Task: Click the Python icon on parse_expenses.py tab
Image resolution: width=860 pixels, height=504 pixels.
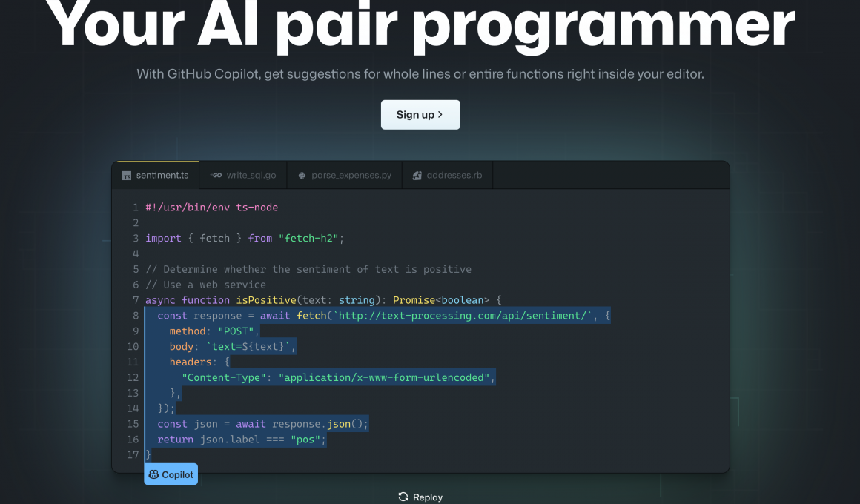Action: click(x=301, y=175)
